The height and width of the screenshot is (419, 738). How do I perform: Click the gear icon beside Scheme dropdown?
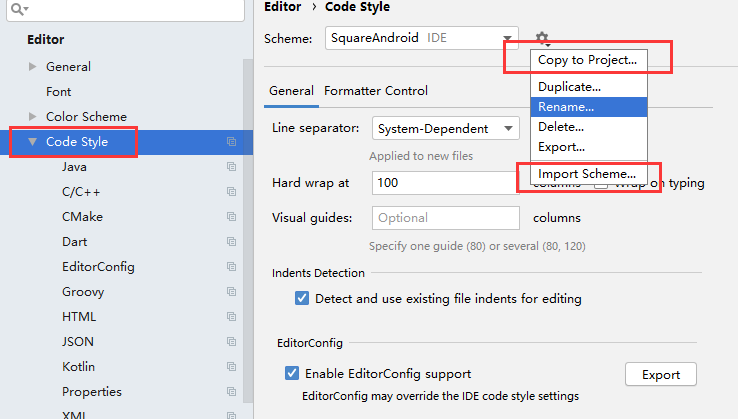[542, 38]
